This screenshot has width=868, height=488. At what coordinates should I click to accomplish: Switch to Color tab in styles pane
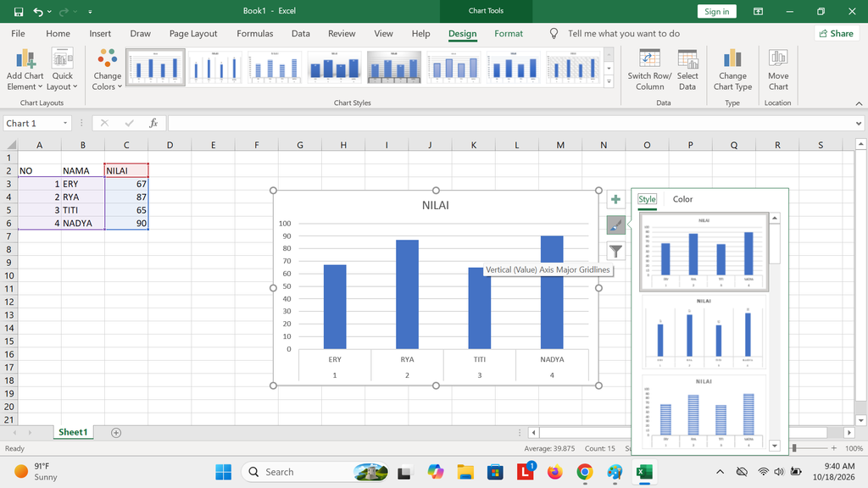click(x=682, y=199)
